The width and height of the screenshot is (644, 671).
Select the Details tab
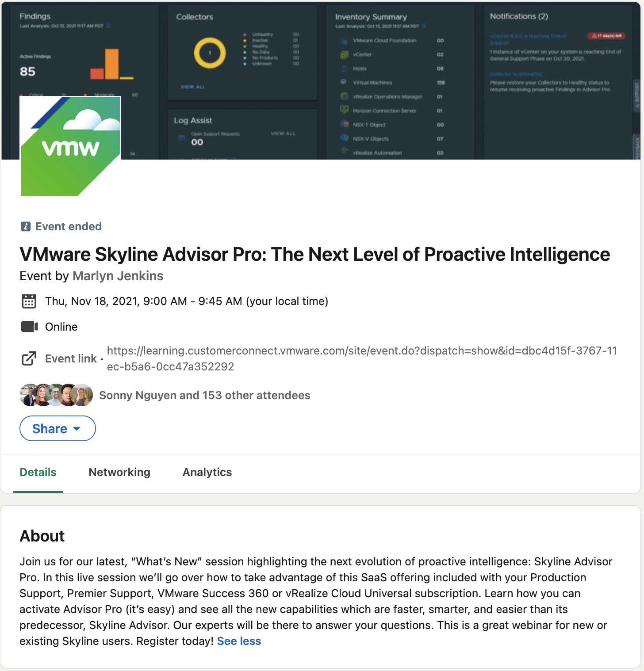click(38, 472)
